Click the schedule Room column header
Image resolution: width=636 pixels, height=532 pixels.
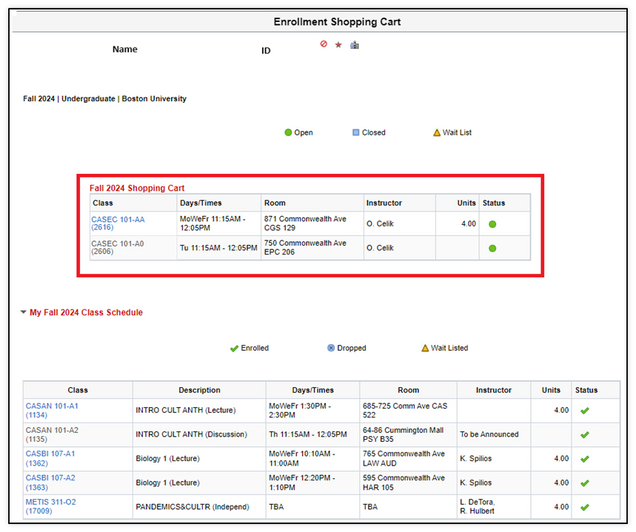(408, 390)
